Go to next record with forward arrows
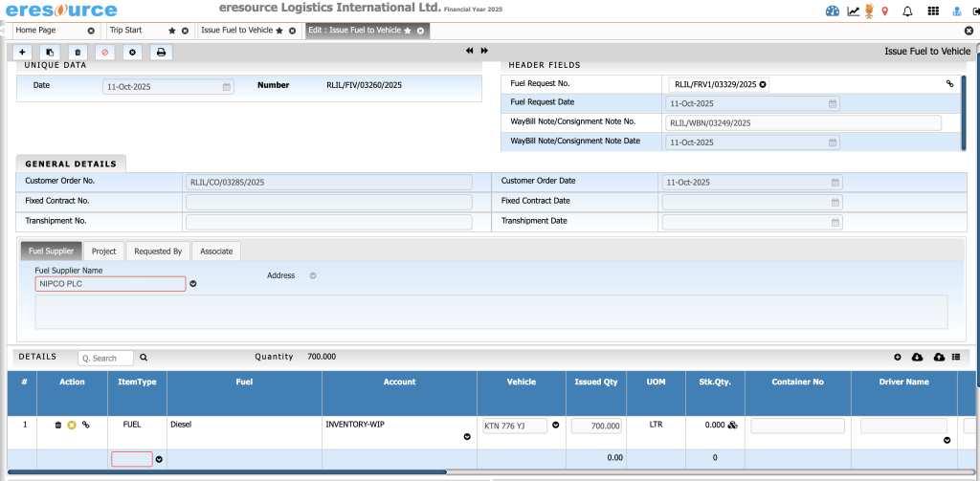The width and height of the screenshot is (980, 481). 485,51
